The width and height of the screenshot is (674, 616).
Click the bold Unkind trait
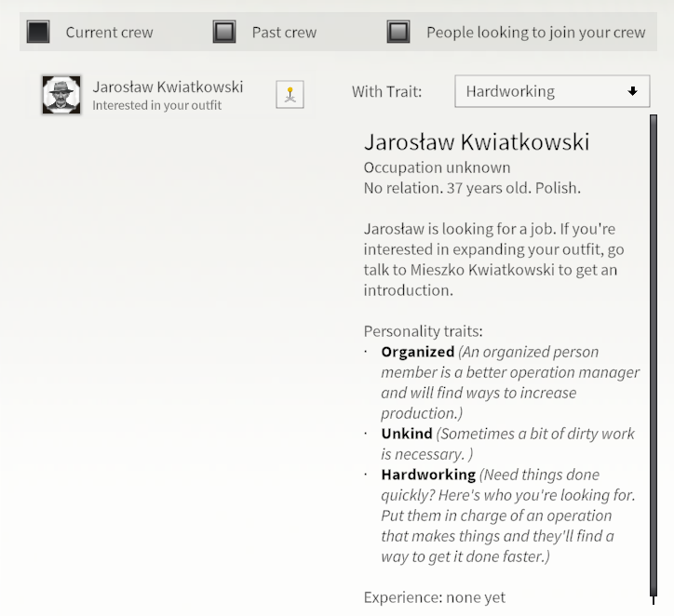click(407, 434)
